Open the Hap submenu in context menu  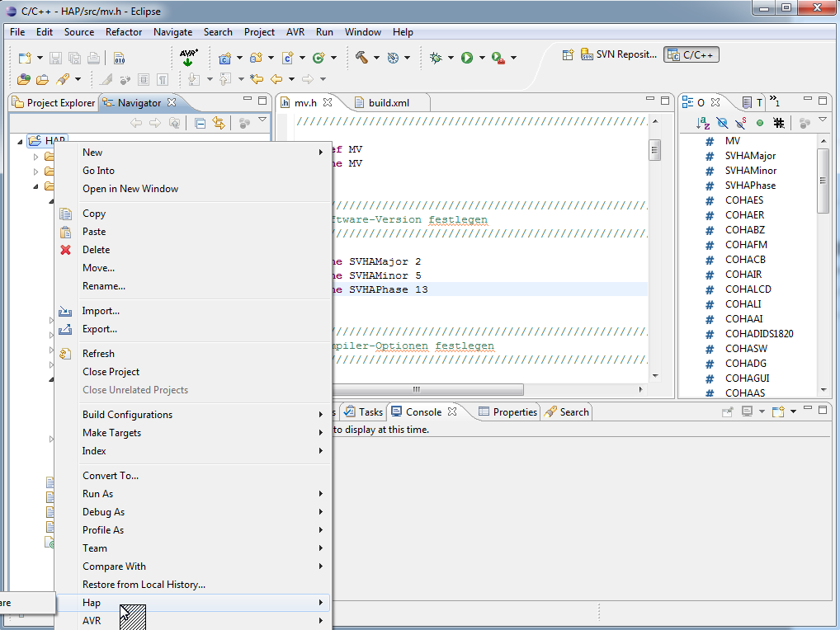click(x=191, y=603)
